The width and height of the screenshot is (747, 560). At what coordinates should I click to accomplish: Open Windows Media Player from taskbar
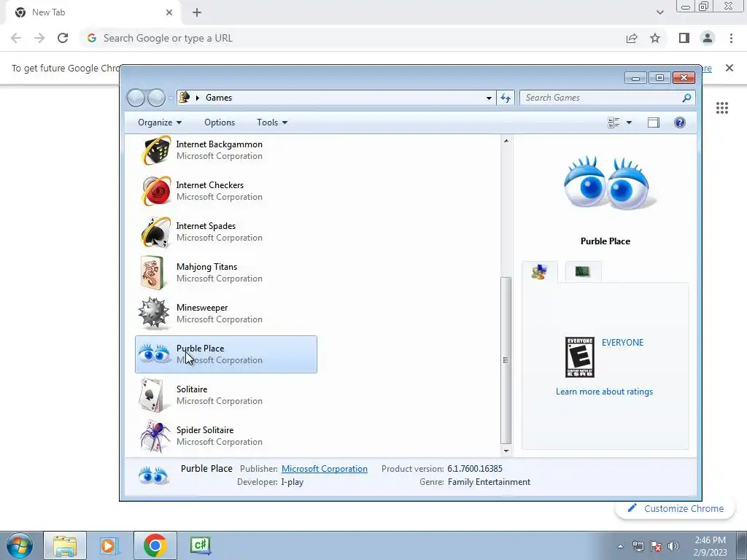tap(109, 545)
